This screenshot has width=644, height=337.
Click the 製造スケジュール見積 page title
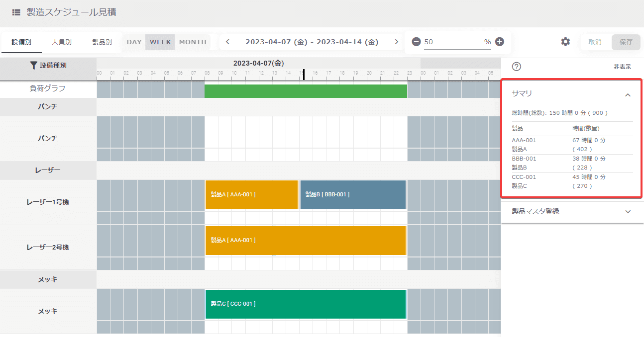72,12
